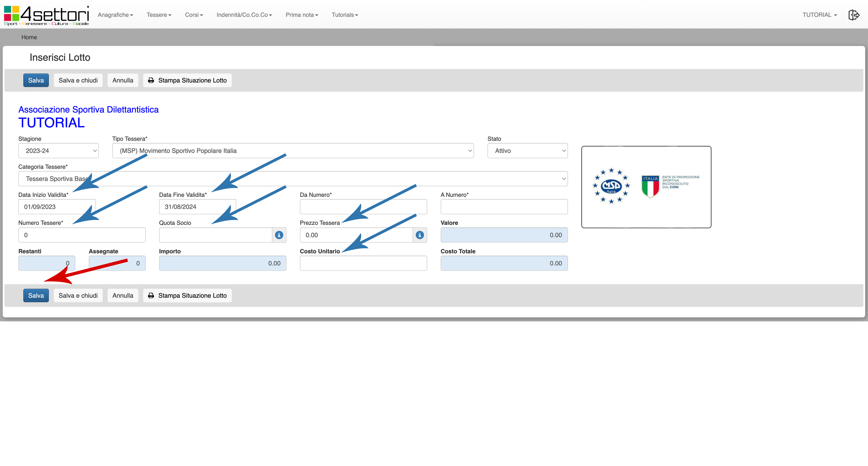Open the Tessere menu
868x466 pixels.
click(x=159, y=15)
